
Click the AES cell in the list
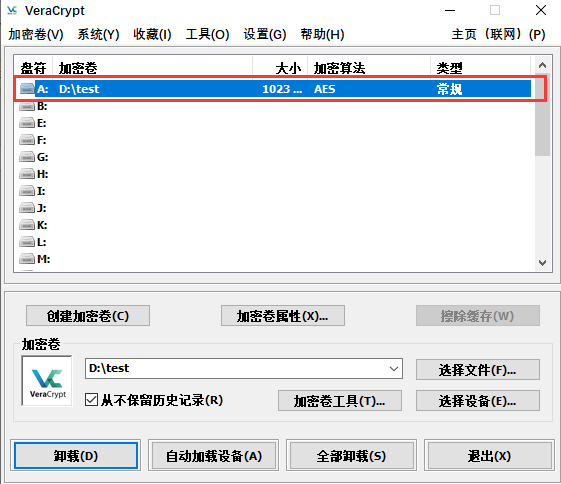tap(325, 89)
